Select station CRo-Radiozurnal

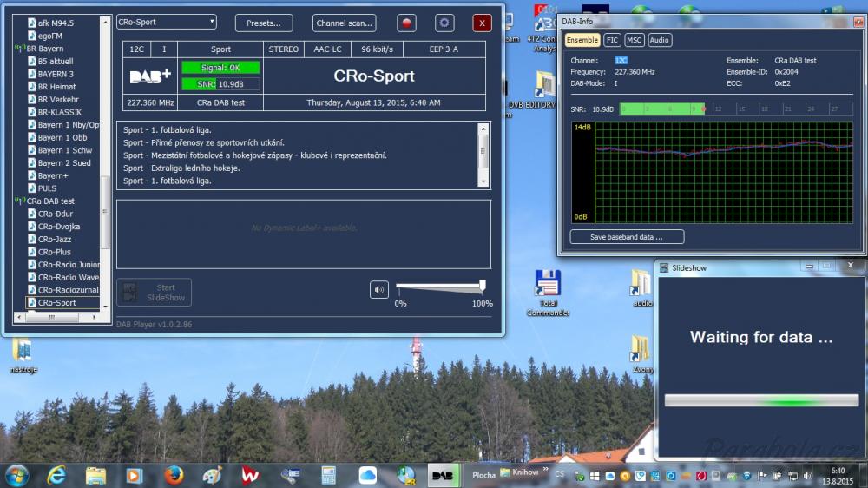tap(68, 290)
